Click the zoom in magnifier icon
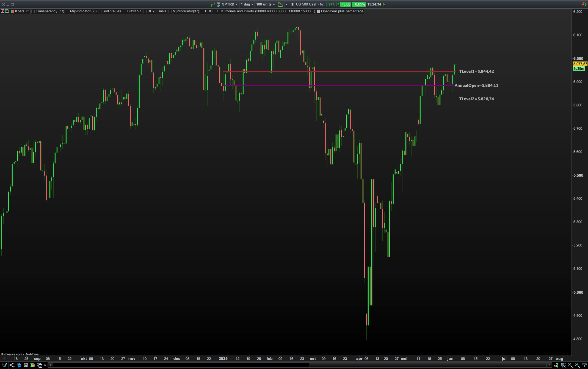588x369 pixels. tap(577, 365)
